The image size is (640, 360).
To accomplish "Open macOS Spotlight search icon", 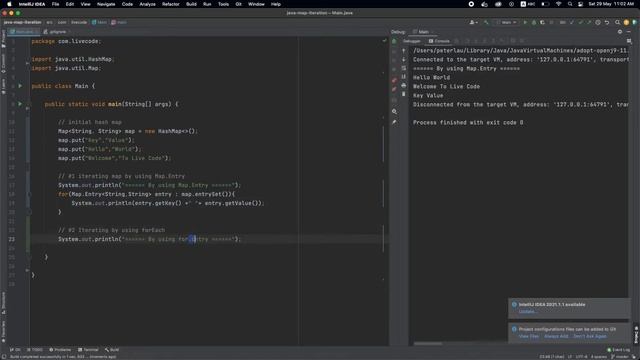I will pos(570,4).
